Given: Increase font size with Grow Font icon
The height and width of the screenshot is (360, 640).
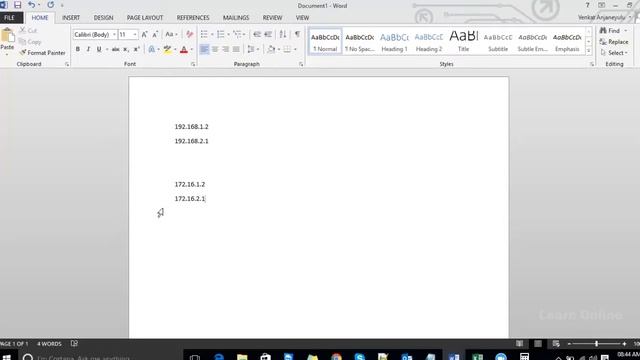Looking at the screenshot, I should (144, 35).
